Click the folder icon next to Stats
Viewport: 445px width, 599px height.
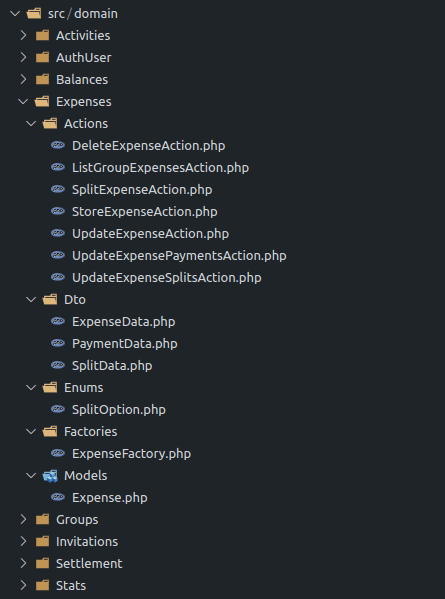42,585
